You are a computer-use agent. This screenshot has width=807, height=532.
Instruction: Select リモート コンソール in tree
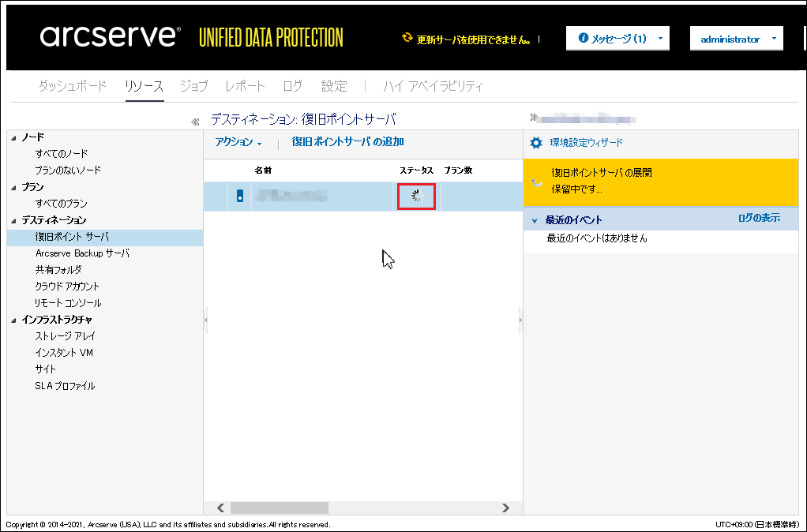click(x=68, y=303)
